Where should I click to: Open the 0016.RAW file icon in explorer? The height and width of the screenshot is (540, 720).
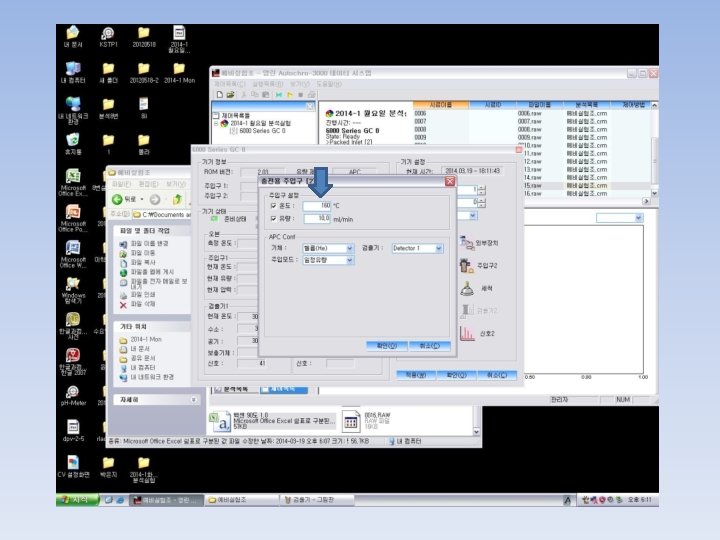(x=351, y=420)
